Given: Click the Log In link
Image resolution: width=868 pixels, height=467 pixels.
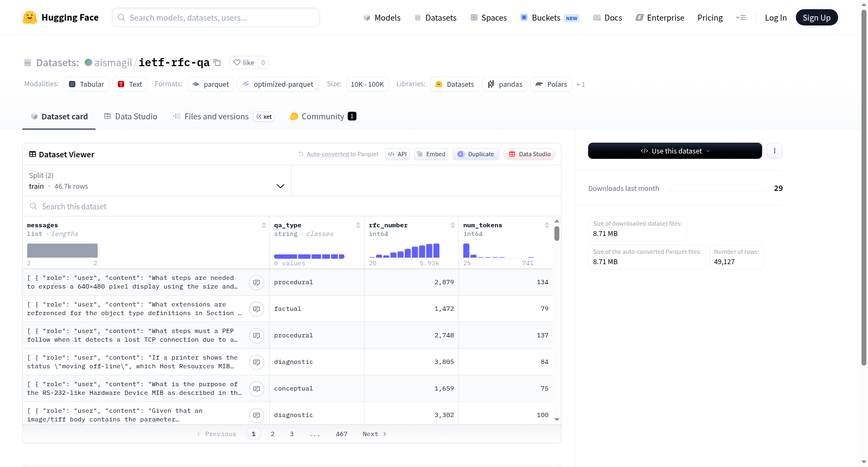Looking at the screenshot, I should click(x=776, y=18).
